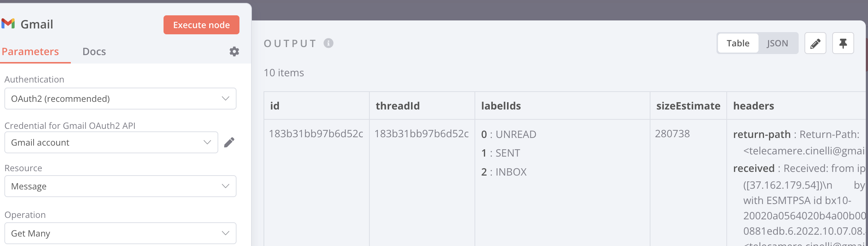
Task: Switch output view to JSON
Action: coord(777,43)
